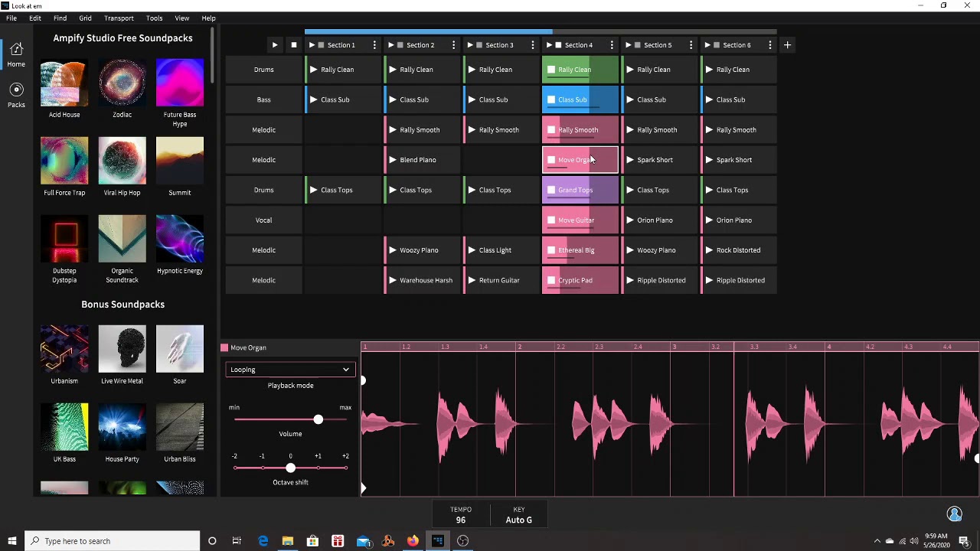Select the Vocal track label

click(x=263, y=220)
